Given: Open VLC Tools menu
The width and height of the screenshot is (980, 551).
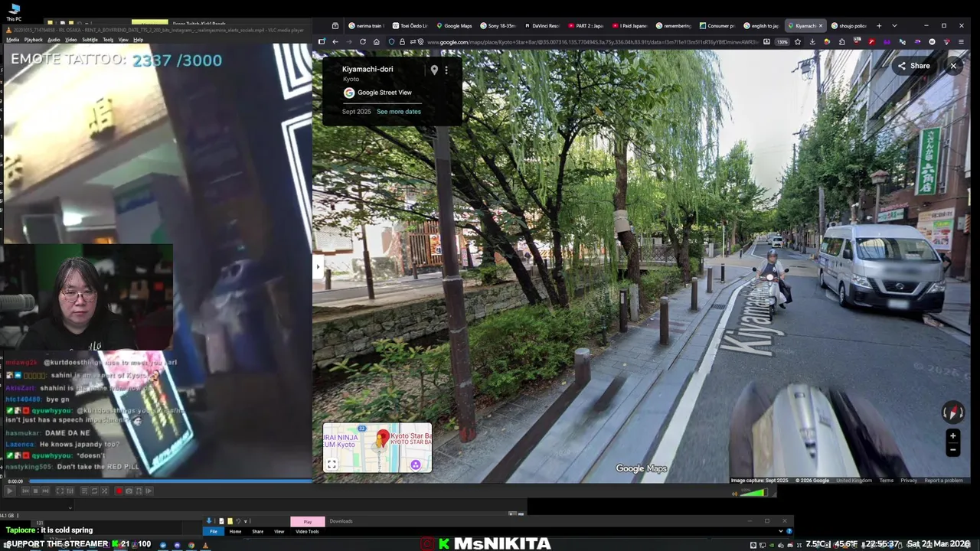Looking at the screenshot, I should pyautogui.click(x=108, y=40).
